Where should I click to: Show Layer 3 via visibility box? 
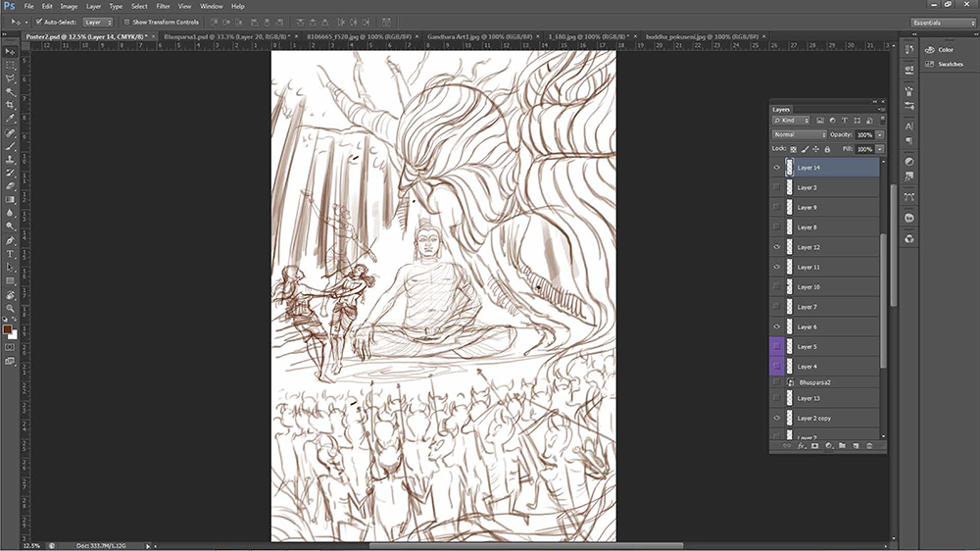click(777, 187)
